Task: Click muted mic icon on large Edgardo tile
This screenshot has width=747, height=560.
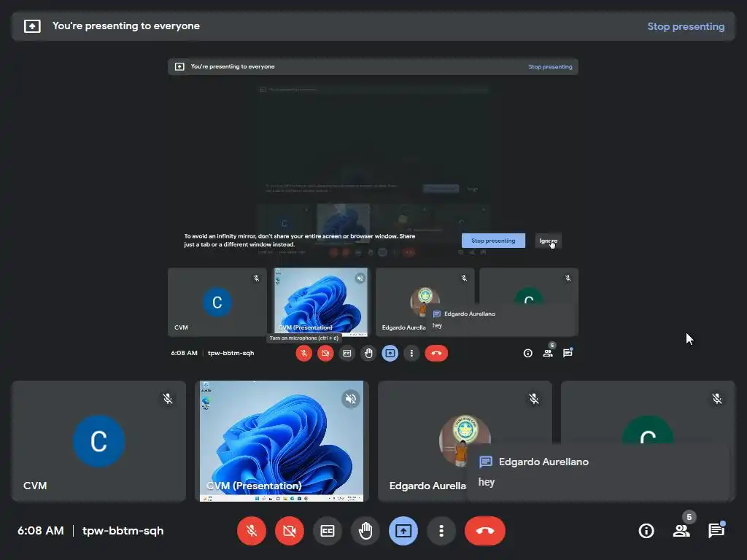Action: (533, 399)
